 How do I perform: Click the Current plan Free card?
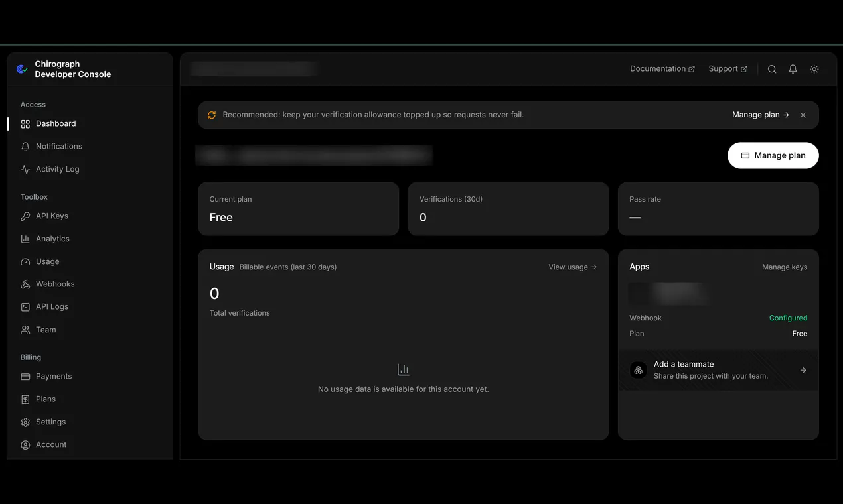pyautogui.click(x=298, y=209)
